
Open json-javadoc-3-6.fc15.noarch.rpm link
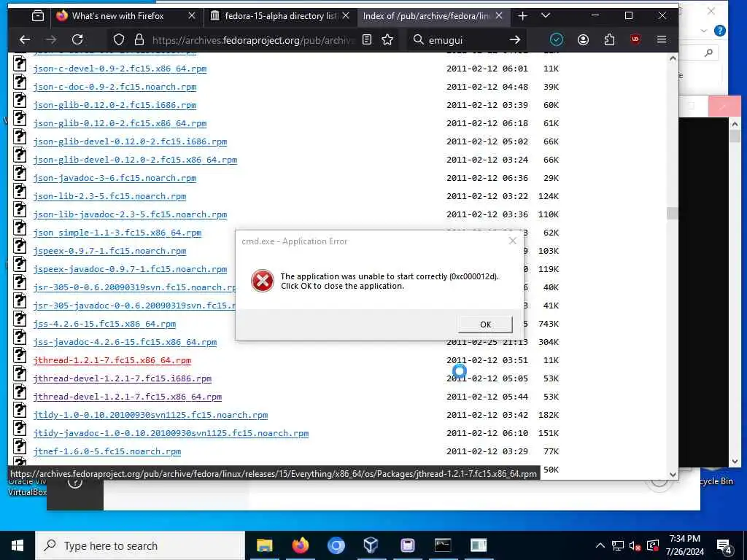point(115,178)
